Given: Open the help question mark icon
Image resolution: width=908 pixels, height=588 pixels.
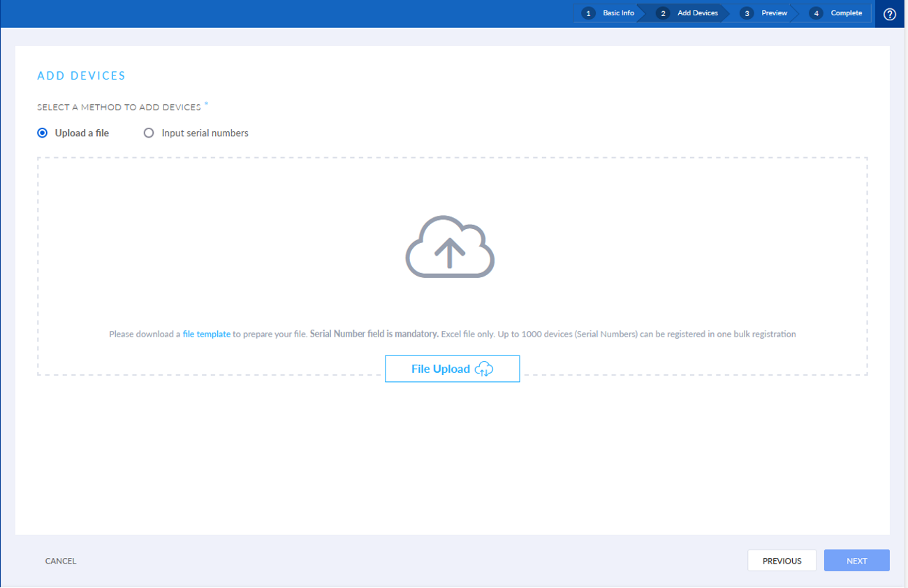Looking at the screenshot, I should pos(890,14).
